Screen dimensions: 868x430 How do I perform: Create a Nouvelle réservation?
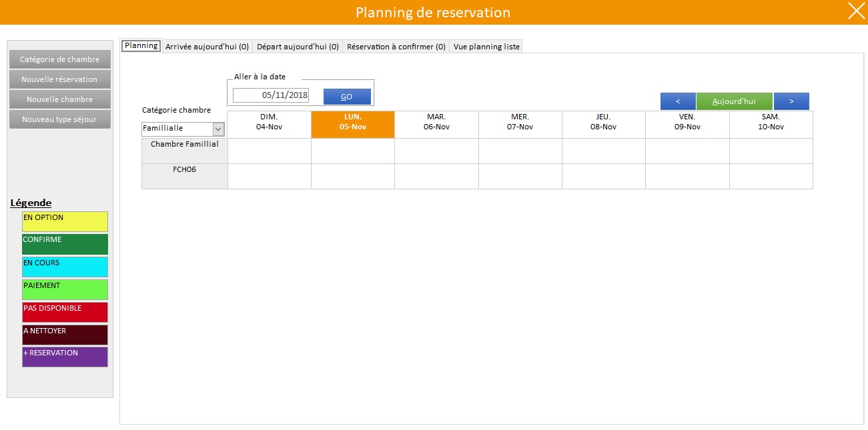pos(59,79)
